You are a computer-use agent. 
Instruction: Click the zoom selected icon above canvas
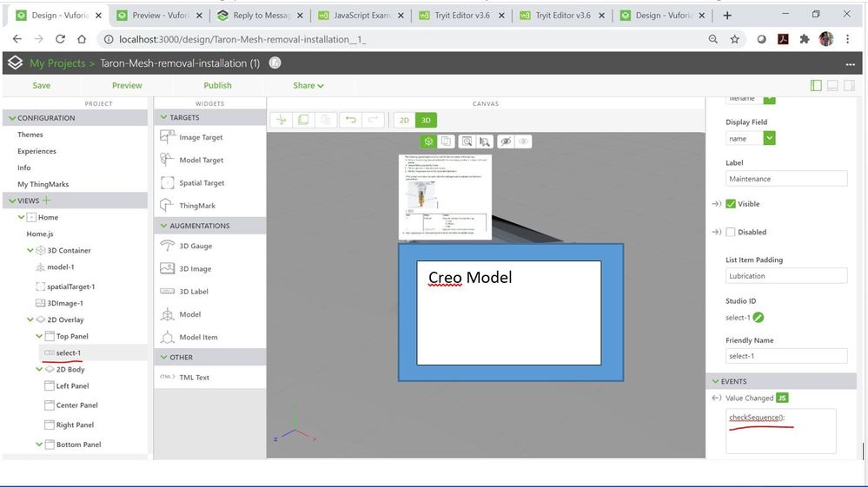(484, 141)
